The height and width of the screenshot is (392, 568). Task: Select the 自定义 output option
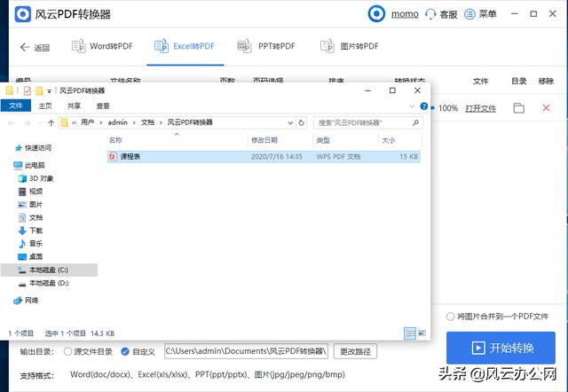point(125,351)
